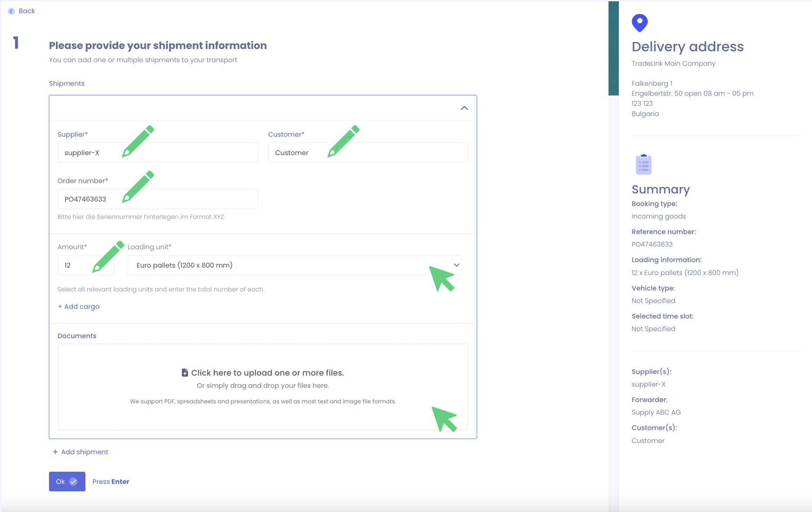Click the file upload document icon
Screen dimensions: 812x512
pyautogui.click(x=185, y=373)
